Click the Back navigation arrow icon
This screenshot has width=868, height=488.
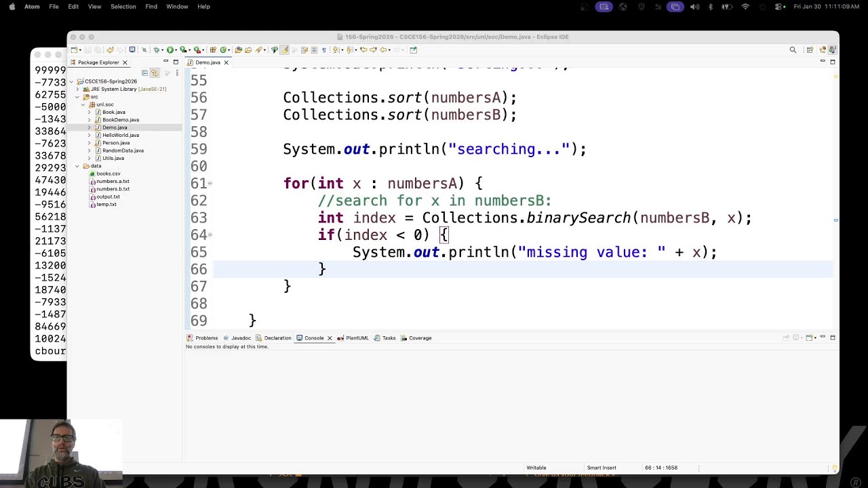384,49
